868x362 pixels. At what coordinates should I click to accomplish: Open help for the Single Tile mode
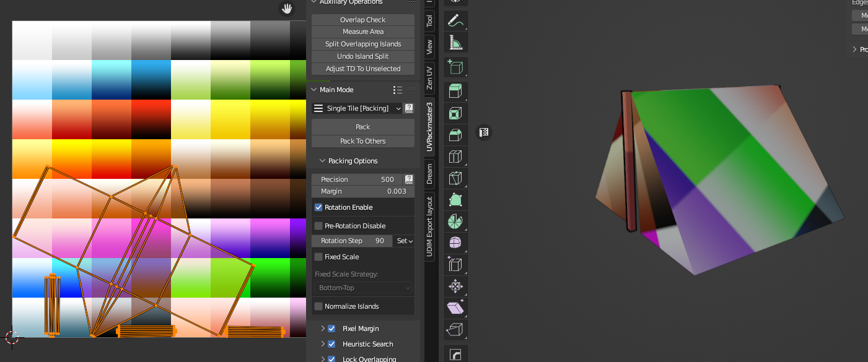[409, 108]
